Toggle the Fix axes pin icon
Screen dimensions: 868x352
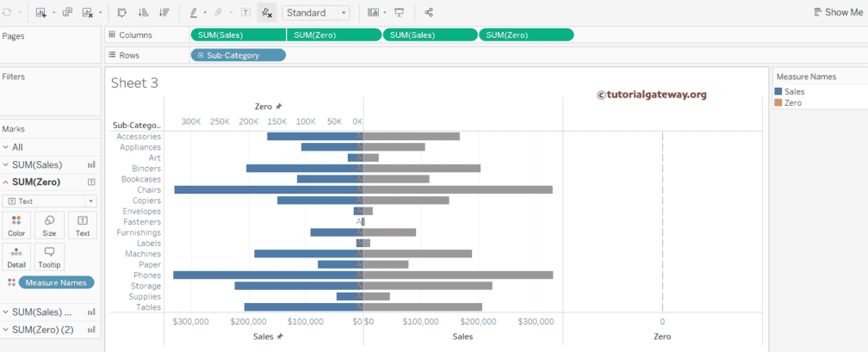coord(267,13)
